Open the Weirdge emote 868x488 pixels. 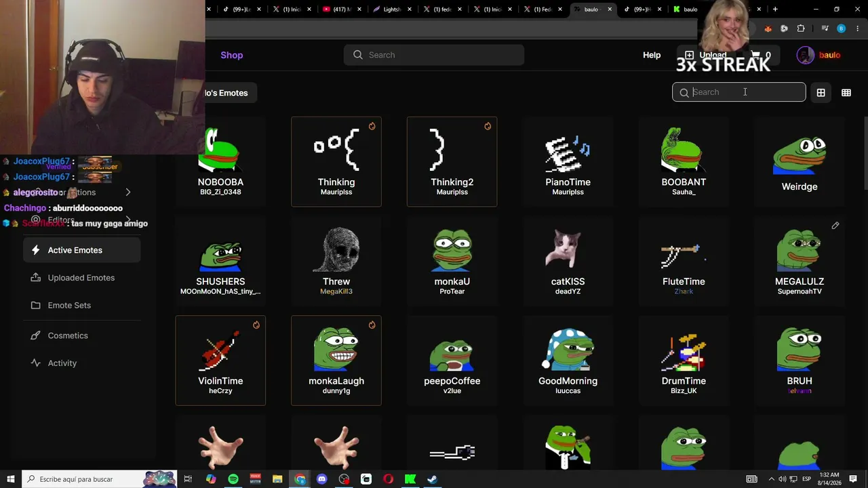(800, 162)
